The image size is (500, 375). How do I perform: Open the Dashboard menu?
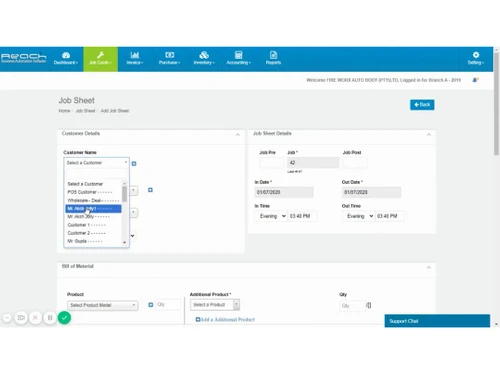point(66,59)
